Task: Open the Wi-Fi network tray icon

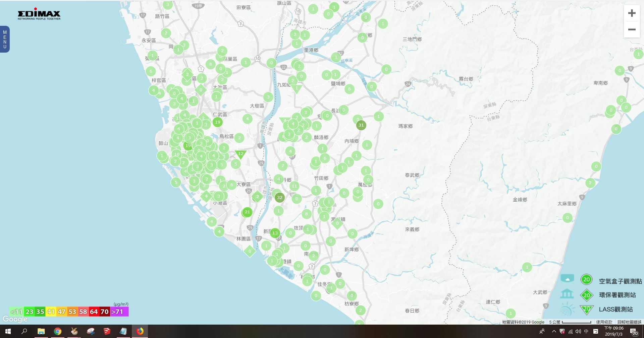Action: pos(571,331)
